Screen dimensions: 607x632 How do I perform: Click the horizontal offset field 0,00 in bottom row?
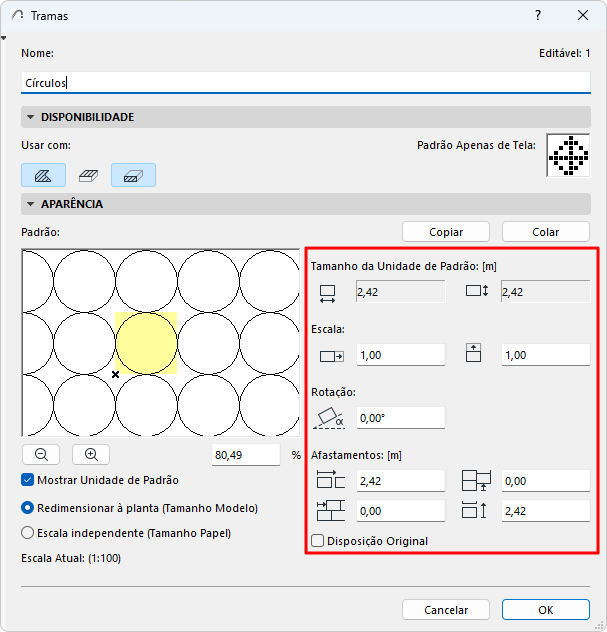[x=401, y=511]
